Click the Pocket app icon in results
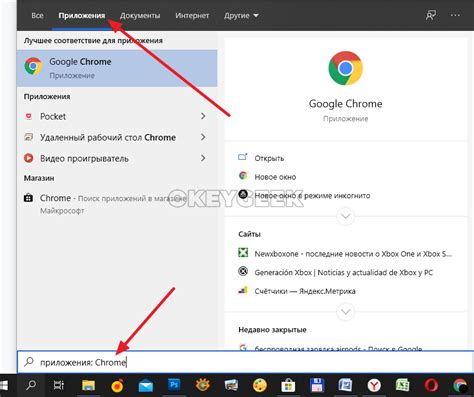The height and width of the screenshot is (397, 474). (x=29, y=116)
